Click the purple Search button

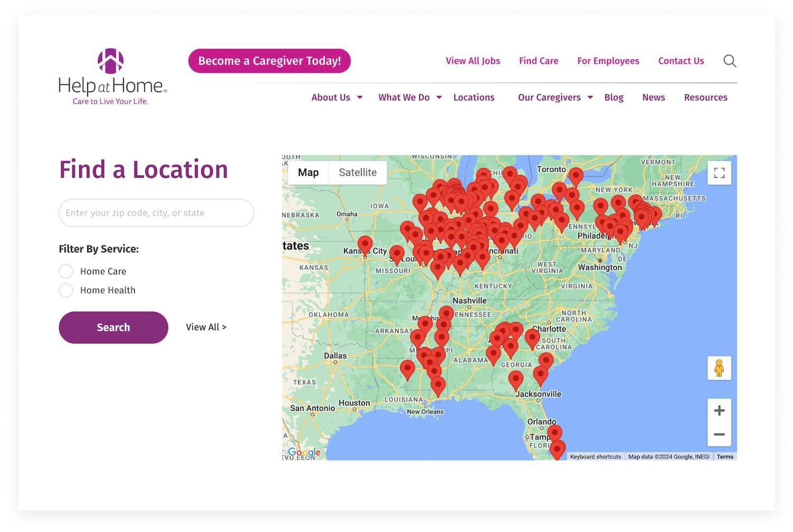tap(113, 327)
